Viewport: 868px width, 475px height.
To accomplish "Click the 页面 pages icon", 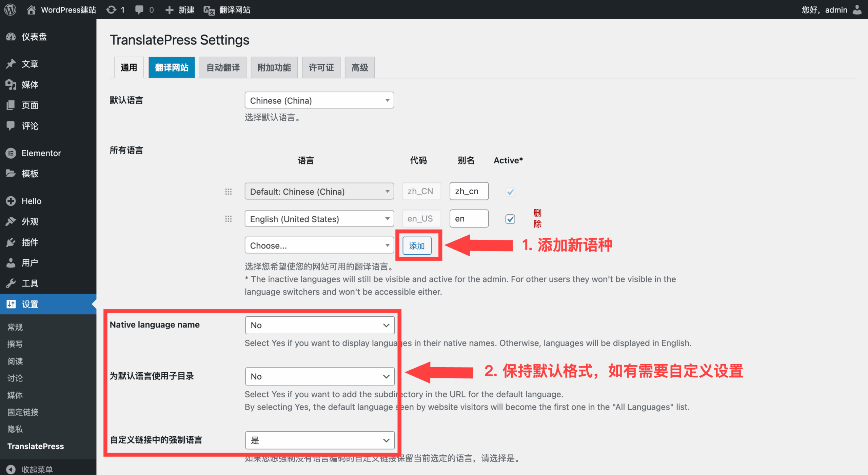I will [x=11, y=105].
